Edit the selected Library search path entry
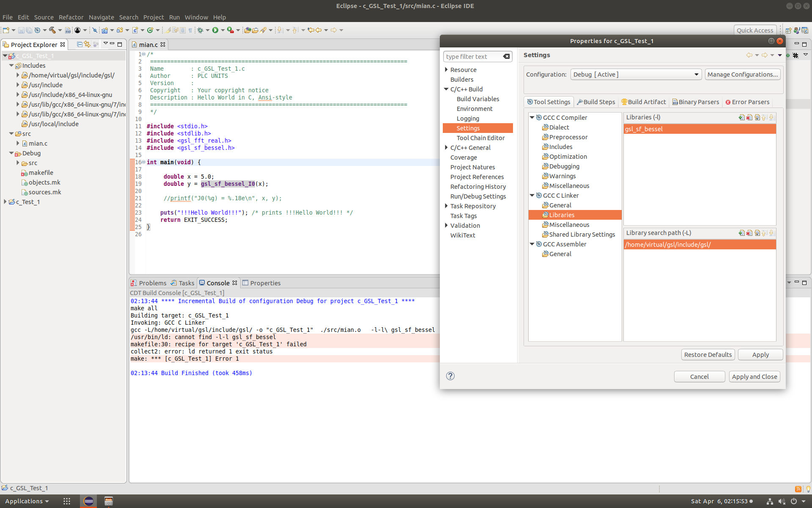The height and width of the screenshot is (508, 812). (x=757, y=233)
